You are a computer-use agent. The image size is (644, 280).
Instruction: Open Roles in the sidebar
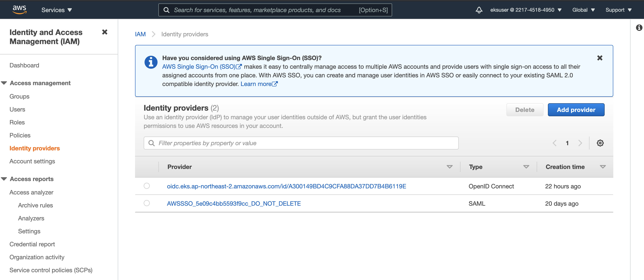point(17,122)
